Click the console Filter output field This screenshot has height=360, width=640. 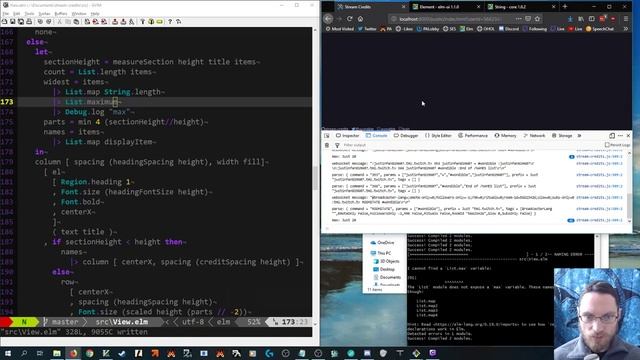point(469,145)
